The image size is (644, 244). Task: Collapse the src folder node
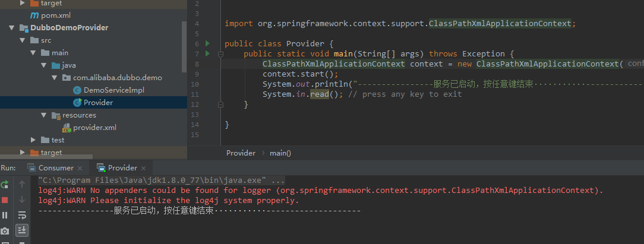pos(22,40)
